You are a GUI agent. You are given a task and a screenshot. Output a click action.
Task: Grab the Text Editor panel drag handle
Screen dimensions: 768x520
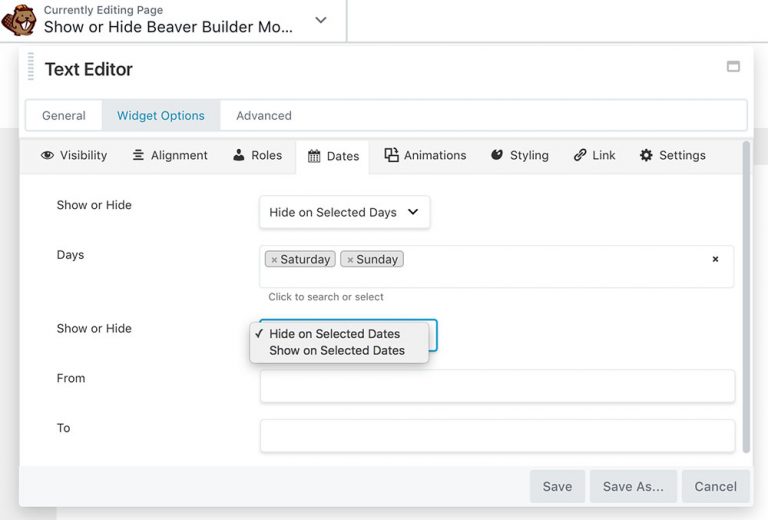click(31, 66)
